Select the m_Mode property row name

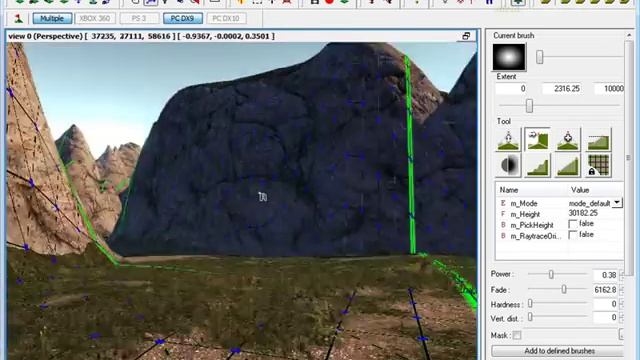[524, 203]
